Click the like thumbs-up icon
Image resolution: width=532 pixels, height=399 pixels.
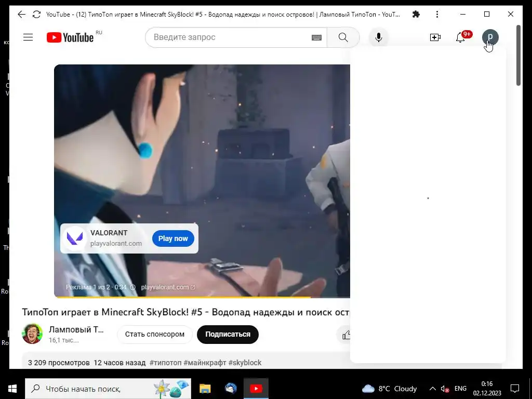[x=346, y=335]
